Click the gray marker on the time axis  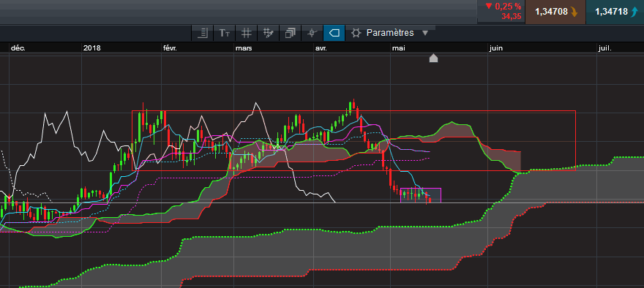pos(433,58)
